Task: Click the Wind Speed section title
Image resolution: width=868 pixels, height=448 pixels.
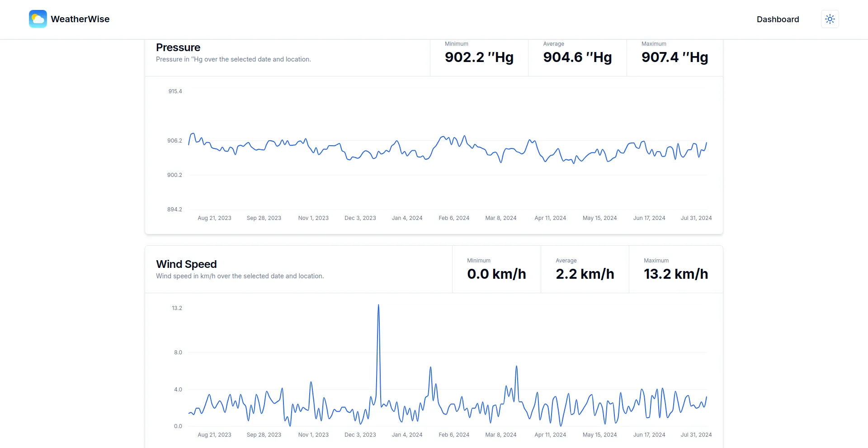Action: [x=186, y=264]
